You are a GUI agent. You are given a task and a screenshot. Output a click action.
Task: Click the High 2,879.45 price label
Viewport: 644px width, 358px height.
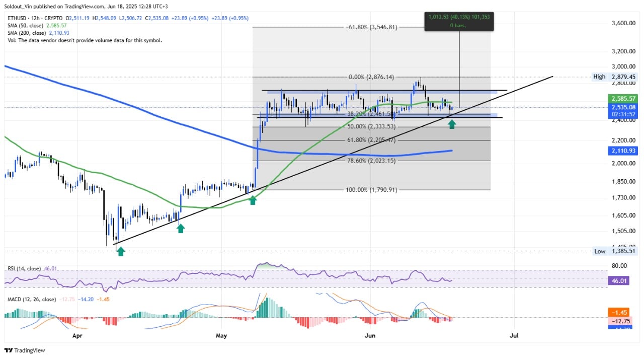point(614,77)
